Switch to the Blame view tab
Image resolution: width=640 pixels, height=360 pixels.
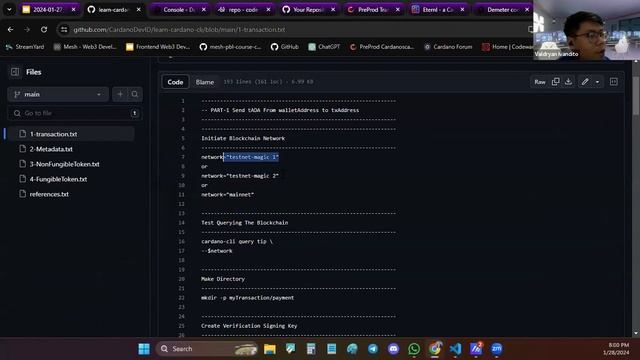point(204,82)
